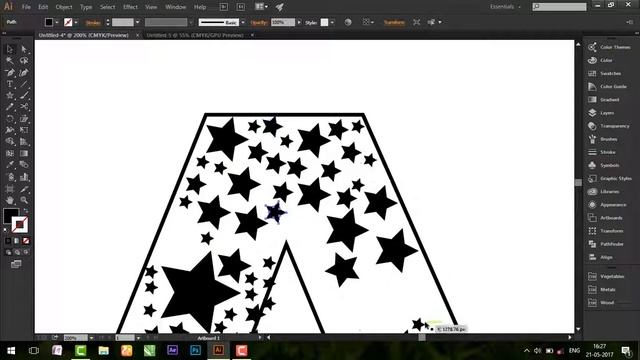
Task: Click the GPU performance rocket icon
Action: pos(280,7)
